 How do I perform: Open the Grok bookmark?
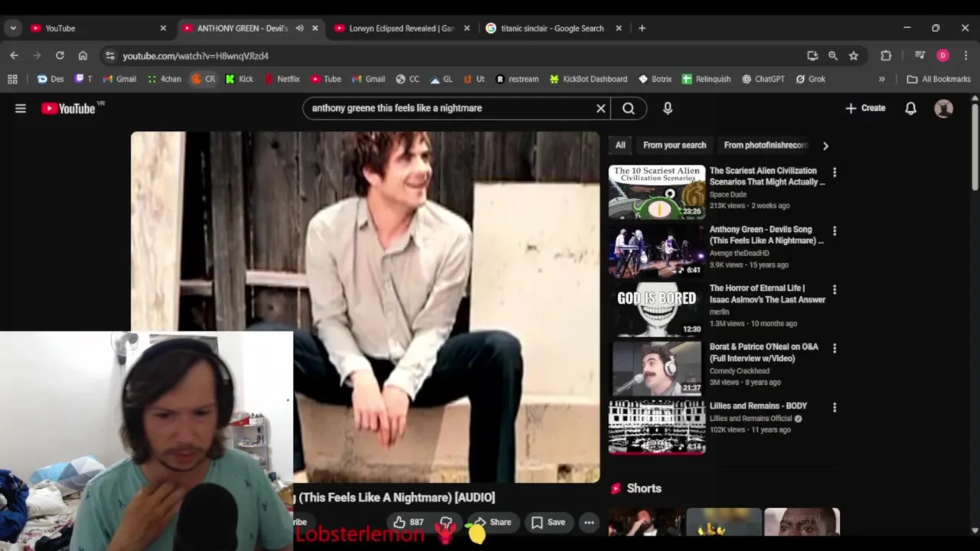point(810,79)
